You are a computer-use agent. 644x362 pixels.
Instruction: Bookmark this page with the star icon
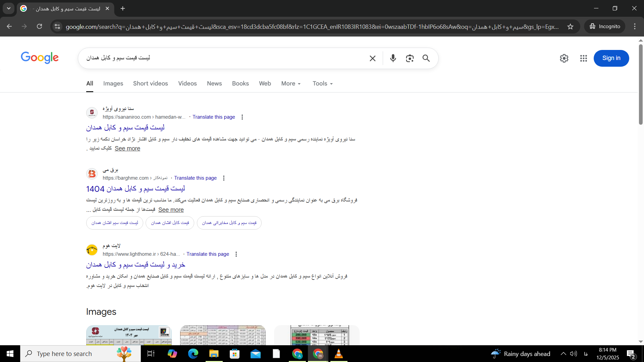point(571,26)
